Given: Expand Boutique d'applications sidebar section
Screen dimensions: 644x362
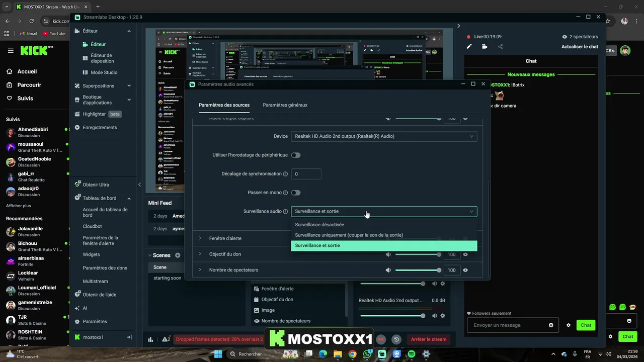Looking at the screenshot, I should coord(129,100).
